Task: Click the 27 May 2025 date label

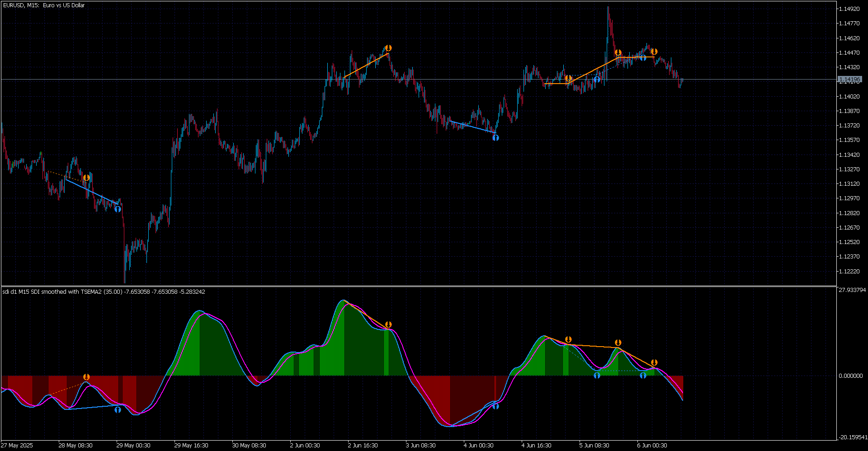Action: click(17, 446)
